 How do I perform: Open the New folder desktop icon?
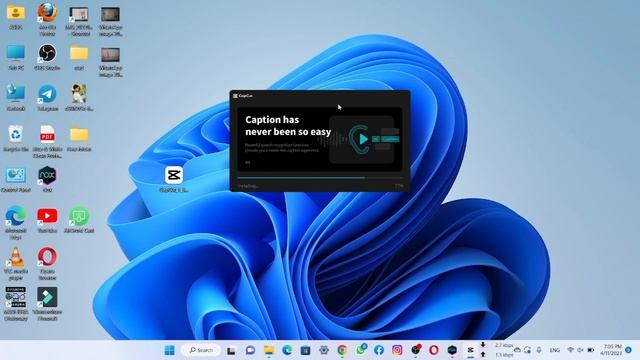coord(79,135)
